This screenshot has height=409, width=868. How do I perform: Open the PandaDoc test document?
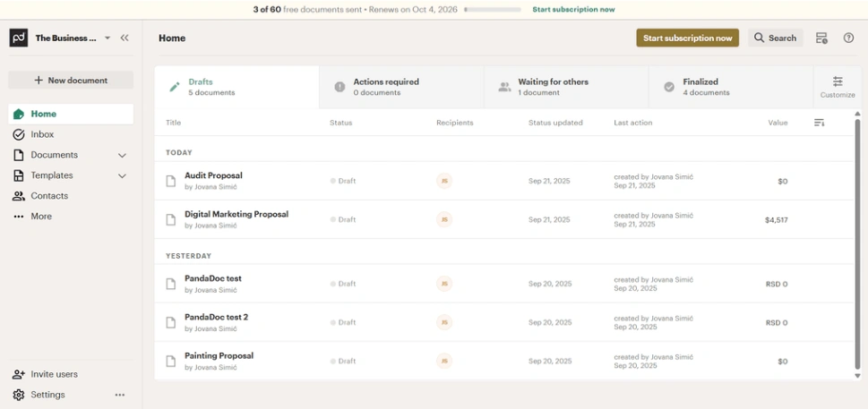click(212, 278)
